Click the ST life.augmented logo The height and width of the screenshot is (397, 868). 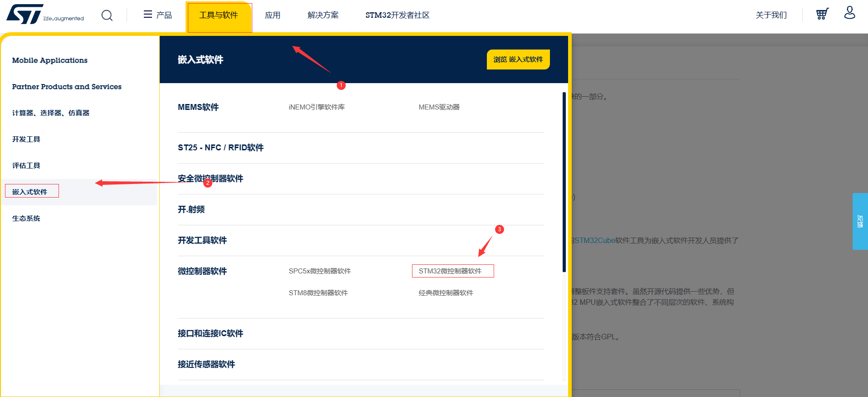(x=45, y=15)
